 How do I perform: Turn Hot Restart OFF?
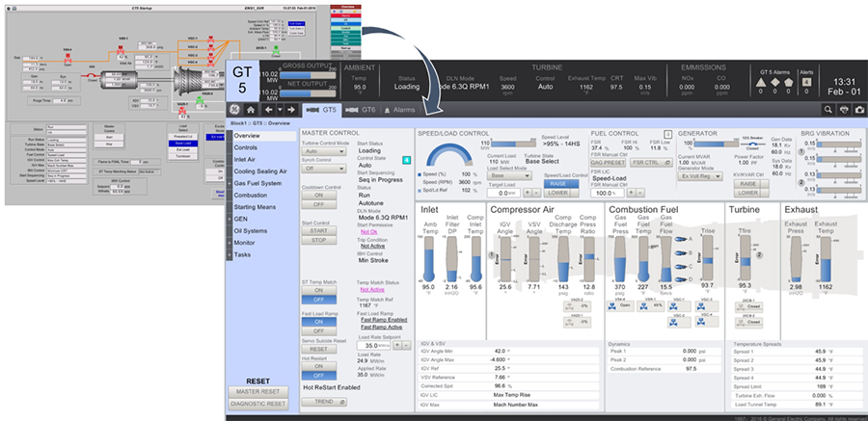[x=319, y=376]
